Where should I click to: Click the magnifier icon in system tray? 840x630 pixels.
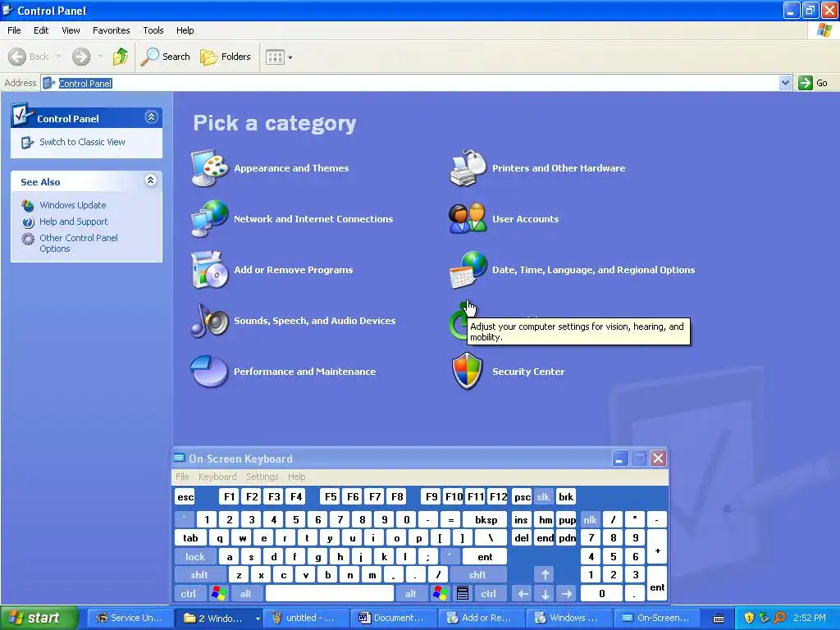click(780, 618)
